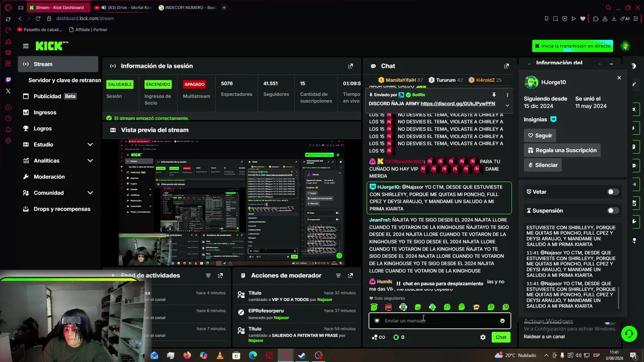
Task: Open Logros in the sidebar
Action: pyautogui.click(x=58, y=128)
